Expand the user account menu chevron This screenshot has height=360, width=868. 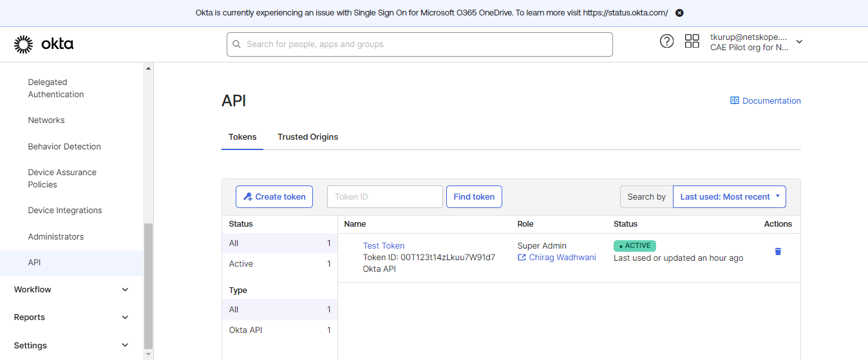point(799,42)
